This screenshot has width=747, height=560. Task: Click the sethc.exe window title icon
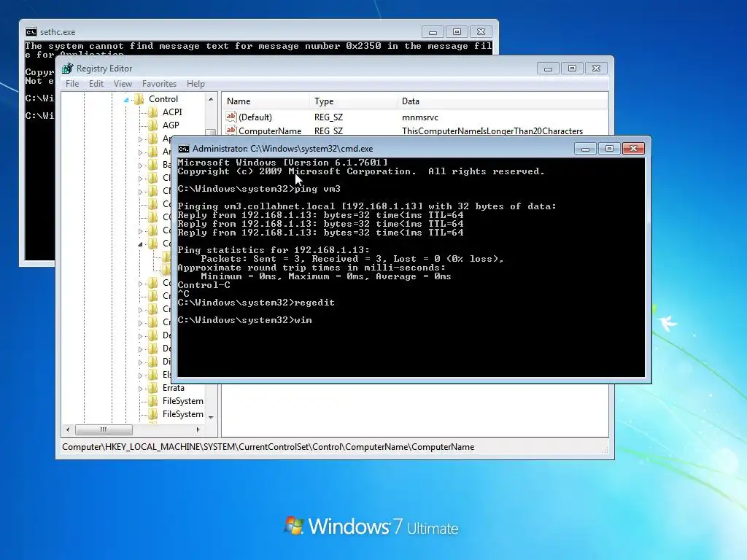coord(31,32)
